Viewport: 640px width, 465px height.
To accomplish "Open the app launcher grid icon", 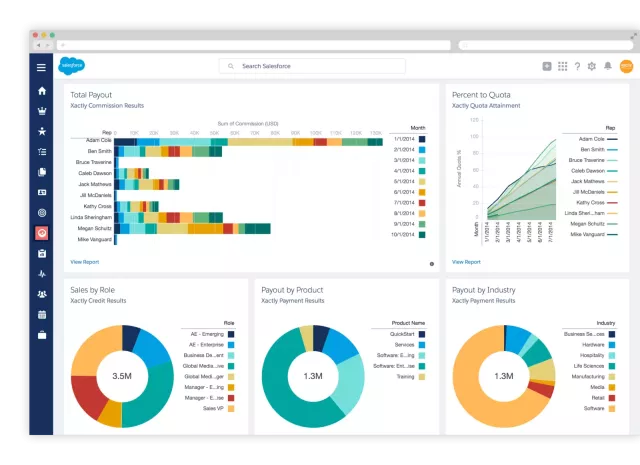I will click(562, 66).
